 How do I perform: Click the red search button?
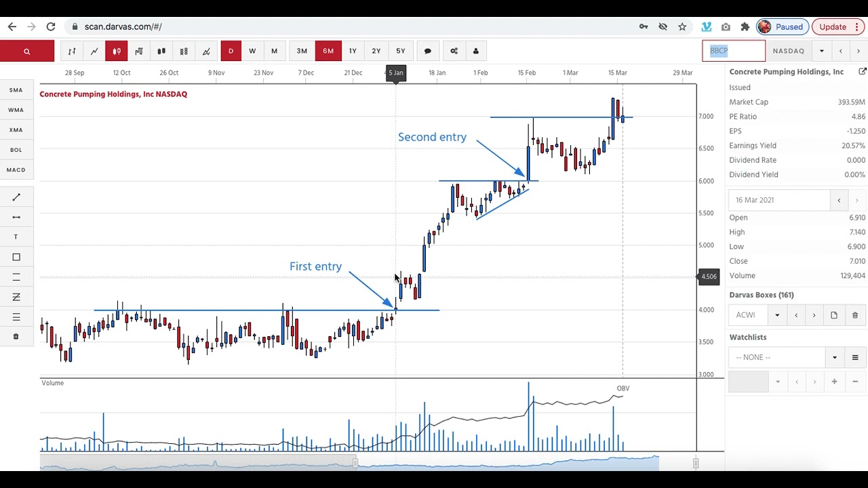tap(27, 51)
